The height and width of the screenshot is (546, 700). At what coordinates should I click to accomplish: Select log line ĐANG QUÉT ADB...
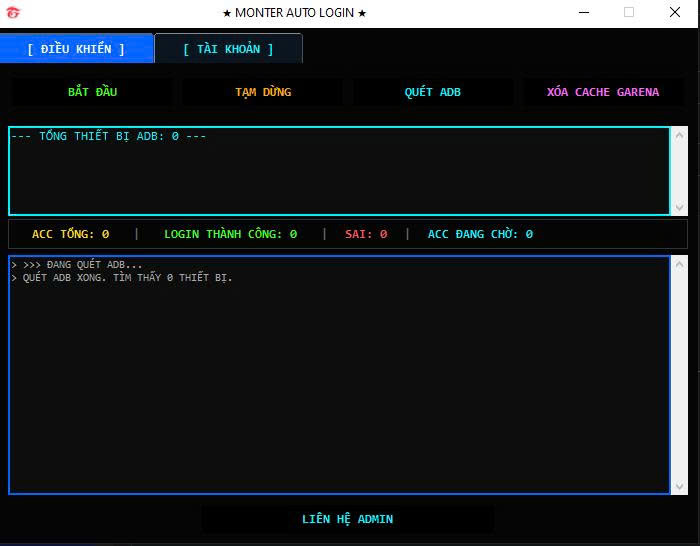[77, 265]
